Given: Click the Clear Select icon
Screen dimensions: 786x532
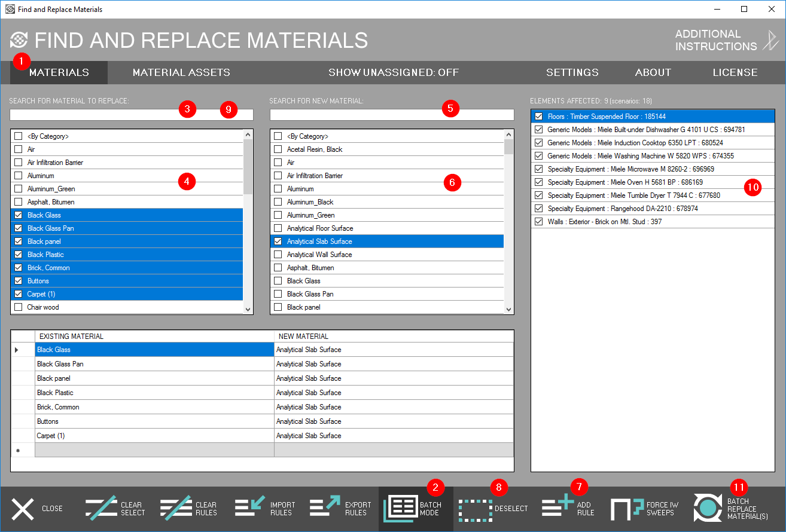Looking at the screenshot, I should 101,509.
